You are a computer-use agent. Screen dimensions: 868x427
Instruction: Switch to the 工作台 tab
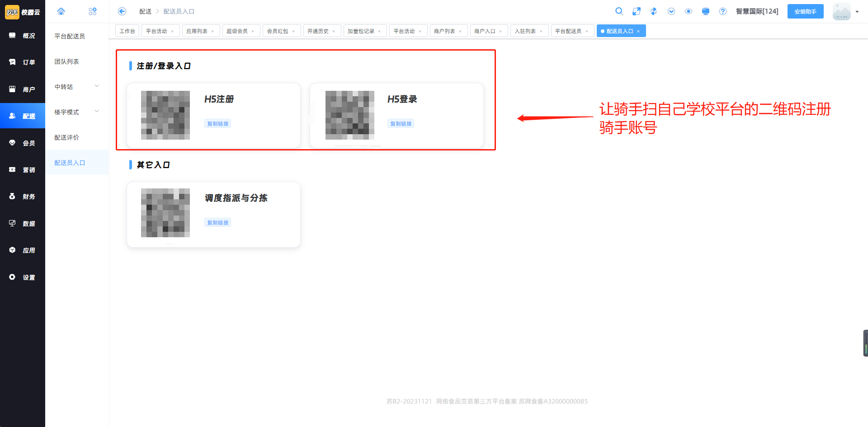[127, 31]
